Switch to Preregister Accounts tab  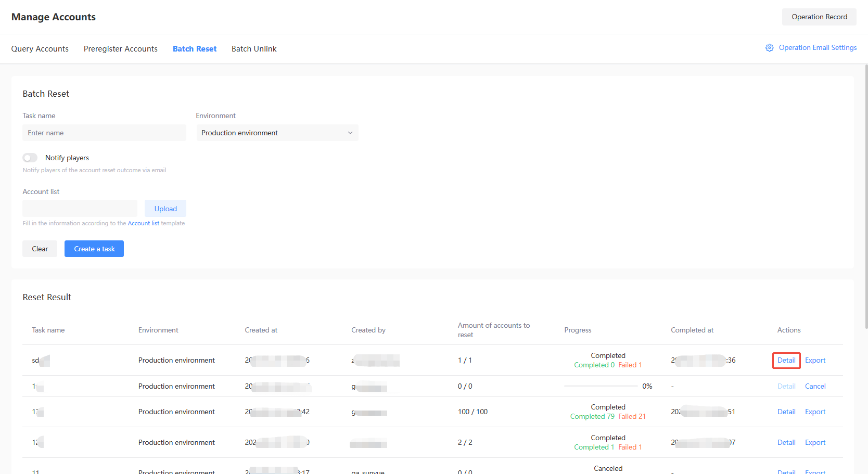121,49
